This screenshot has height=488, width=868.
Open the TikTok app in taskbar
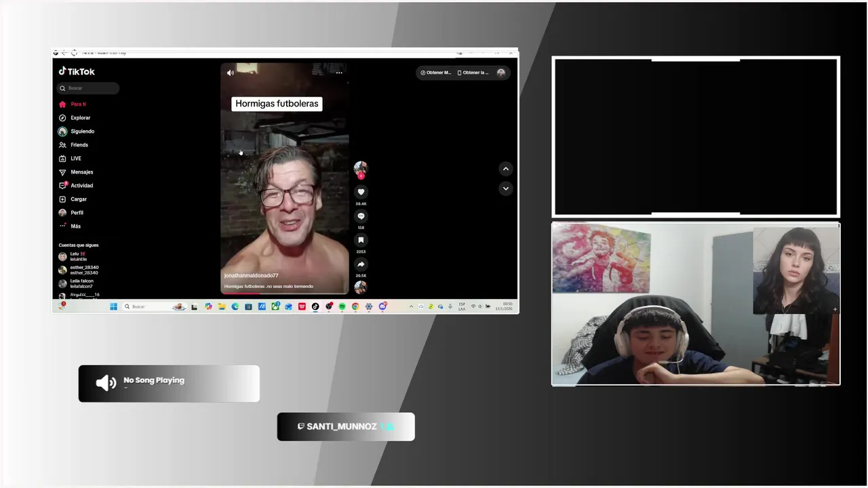(315, 307)
